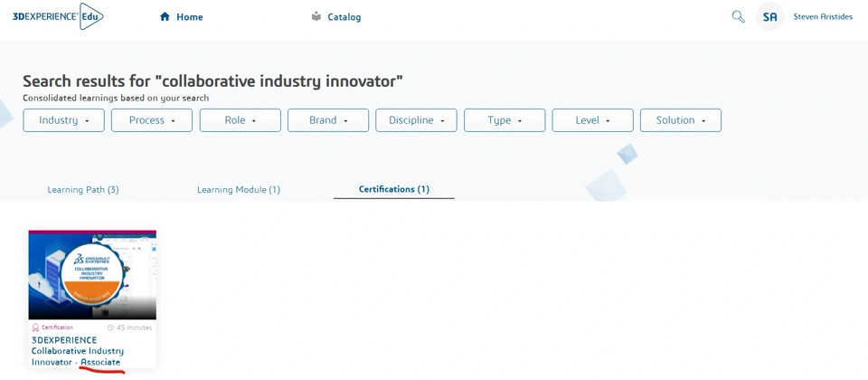Screen dimensions: 868x380
Task: Click the Certification ribbon icon on card
Action: click(35, 328)
